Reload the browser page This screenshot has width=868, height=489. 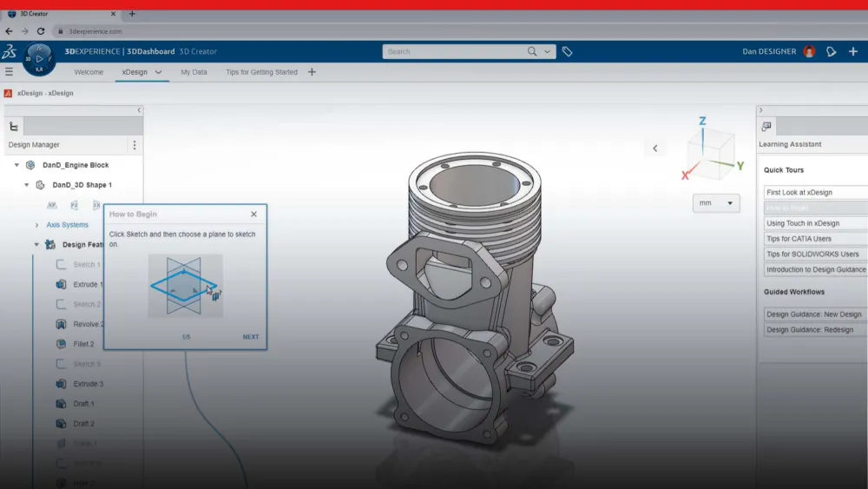click(41, 31)
